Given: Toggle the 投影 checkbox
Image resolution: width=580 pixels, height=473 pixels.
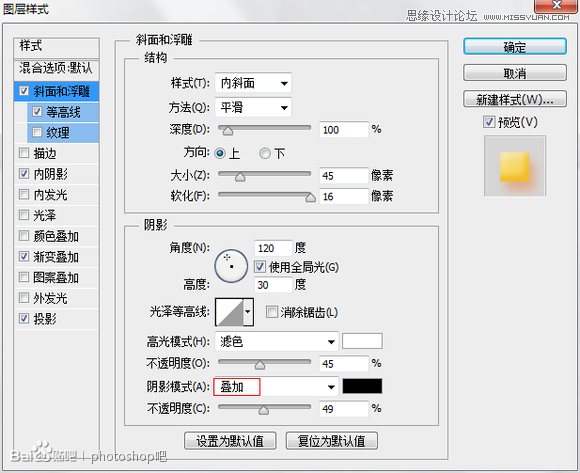Looking at the screenshot, I should tap(24, 318).
